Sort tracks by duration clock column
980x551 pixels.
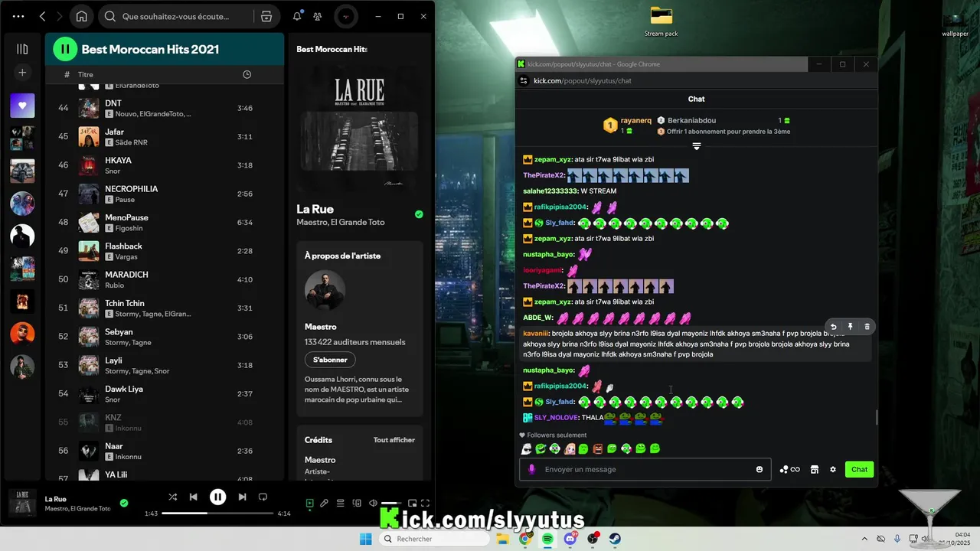click(247, 74)
